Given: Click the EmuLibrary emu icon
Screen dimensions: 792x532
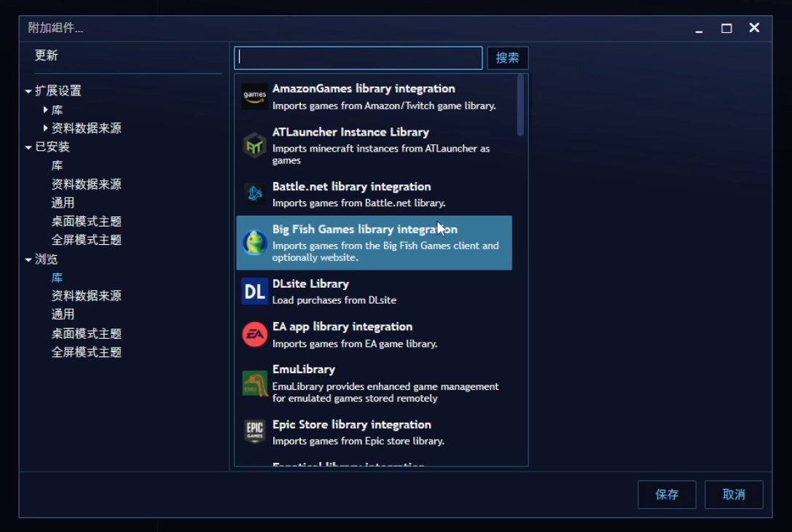Looking at the screenshot, I should click(x=254, y=383).
